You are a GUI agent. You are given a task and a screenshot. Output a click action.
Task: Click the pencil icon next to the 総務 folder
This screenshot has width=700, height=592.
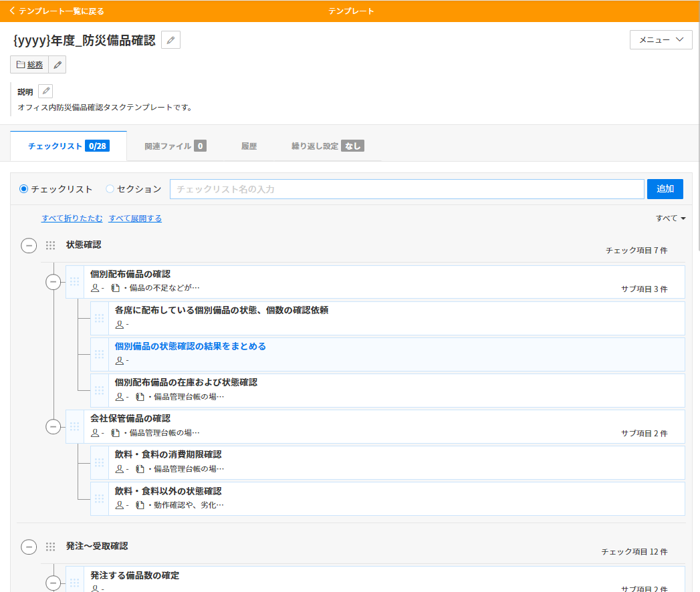[x=57, y=65]
